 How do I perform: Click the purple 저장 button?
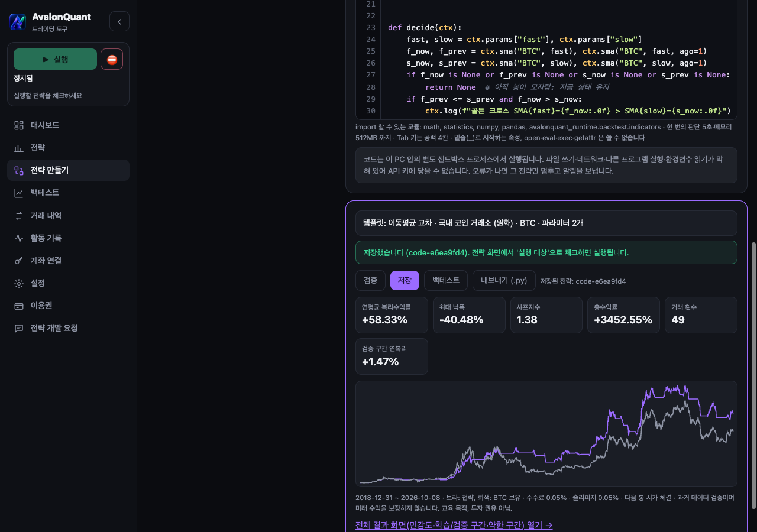coord(405,280)
